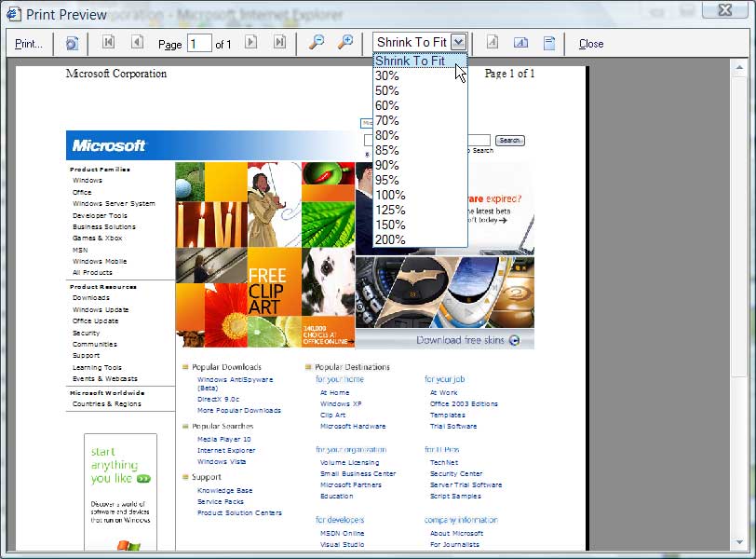Viewport: 756px width, 559px height.
Task: Click the Zoom Out magnifier icon
Action: point(317,43)
